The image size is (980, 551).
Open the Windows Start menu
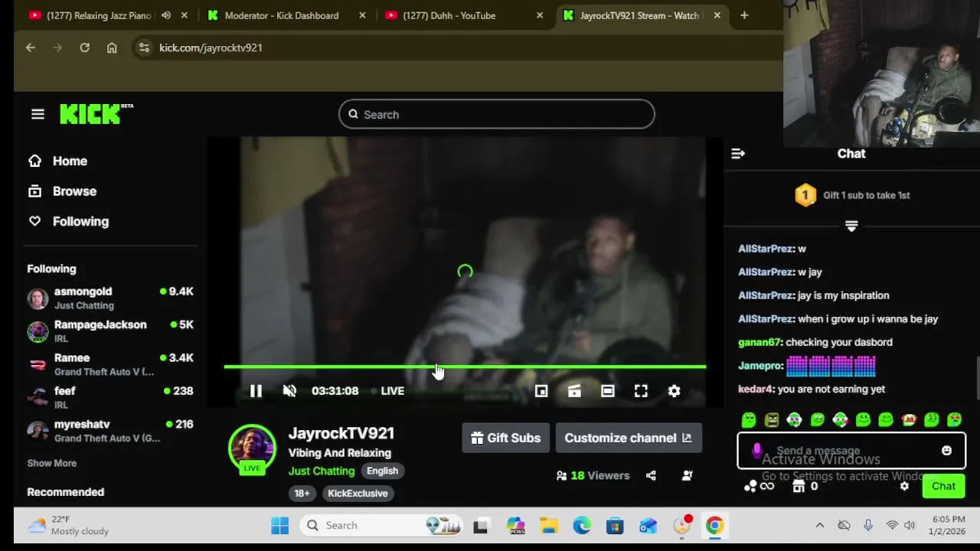(279, 525)
